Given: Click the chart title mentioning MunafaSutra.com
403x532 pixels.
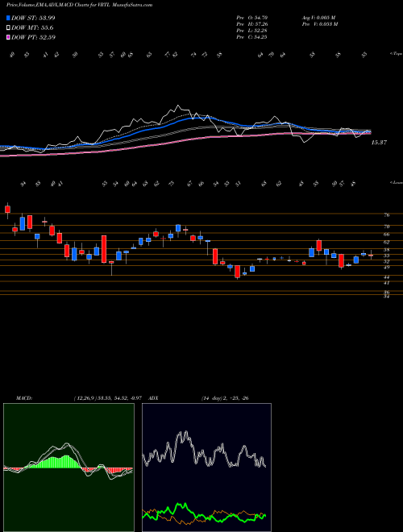Looking at the screenshot, I should [x=79, y=5].
